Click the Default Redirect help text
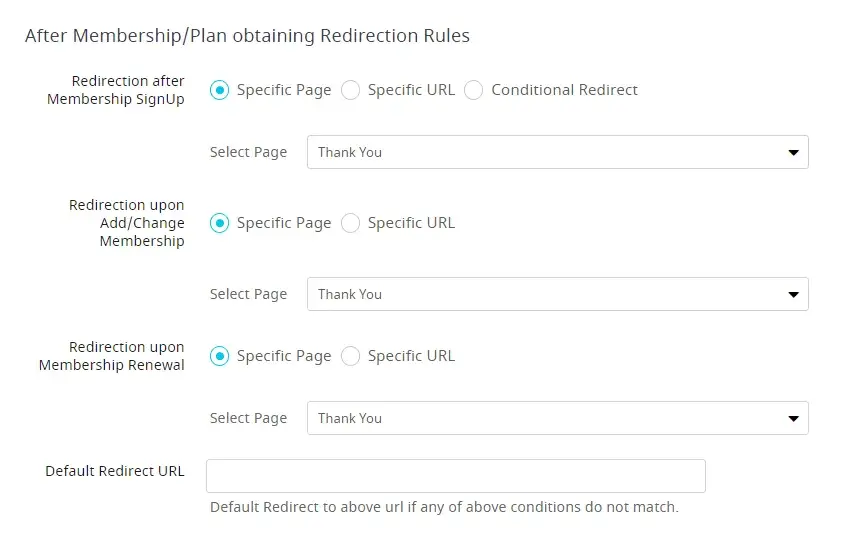This screenshot has width=850, height=545. (x=444, y=507)
